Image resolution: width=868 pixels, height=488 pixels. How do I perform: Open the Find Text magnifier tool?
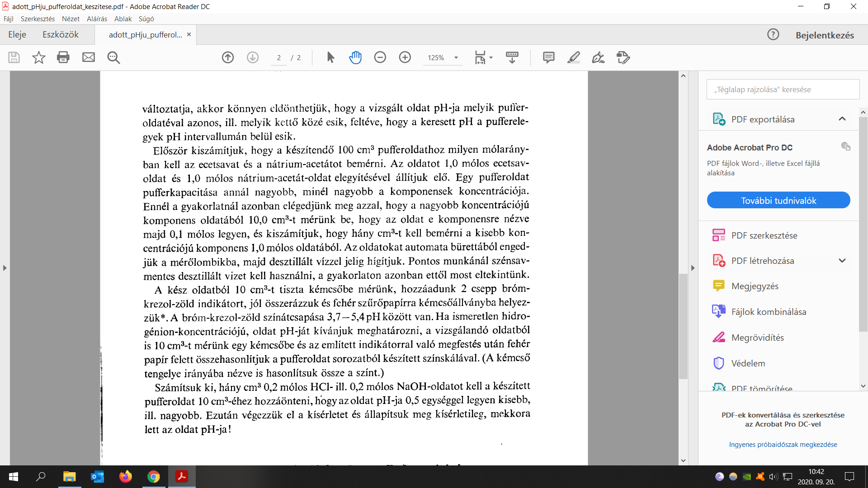(x=113, y=57)
